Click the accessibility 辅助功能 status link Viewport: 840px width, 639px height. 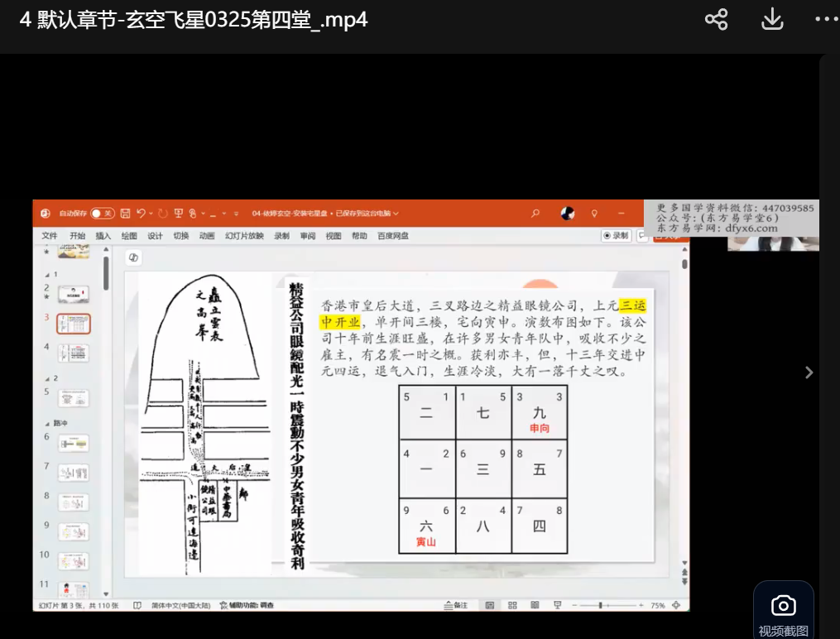coord(247,605)
